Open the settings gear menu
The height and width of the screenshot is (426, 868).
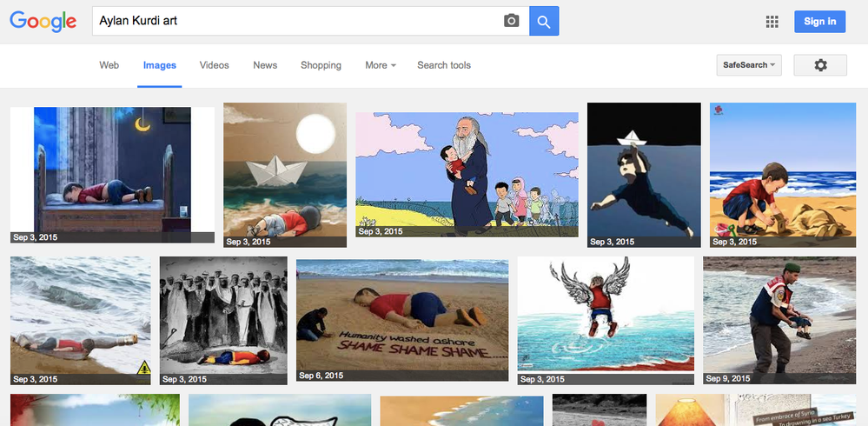(820, 65)
